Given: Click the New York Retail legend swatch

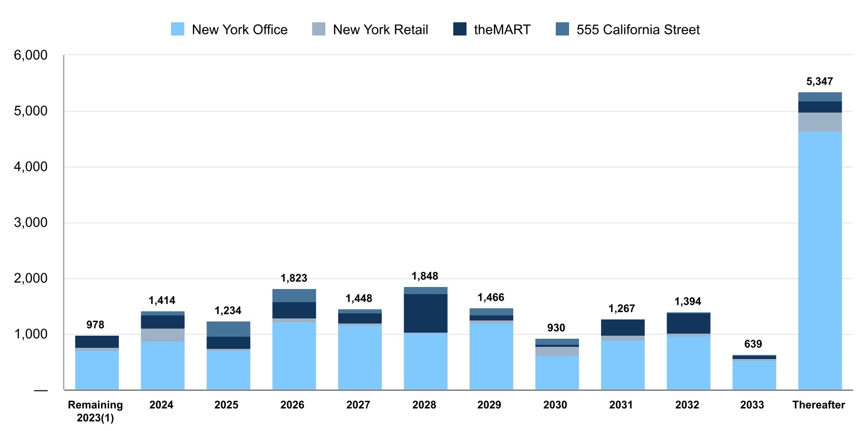Looking at the screenshot, I should click(x=319, y=29).
